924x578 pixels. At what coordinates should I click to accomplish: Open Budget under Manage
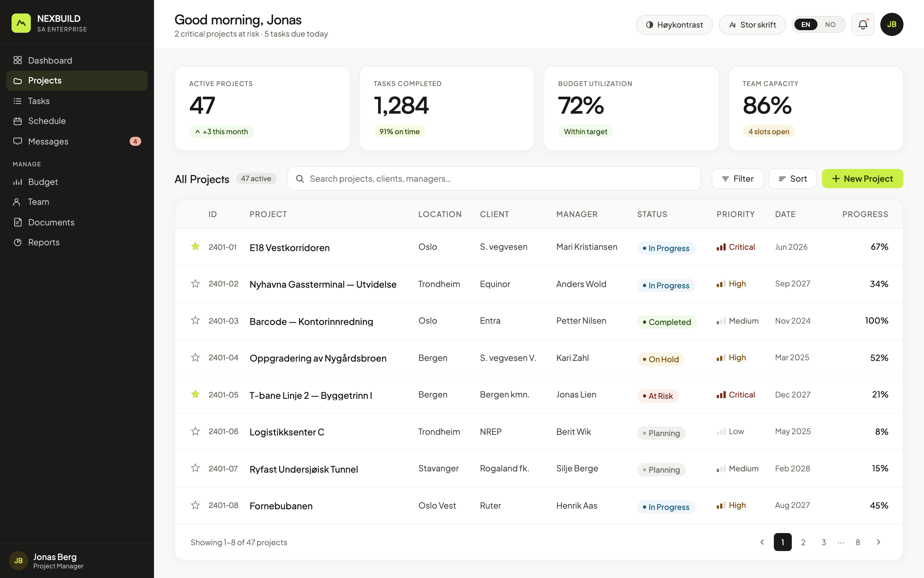pyautogui.click(x=77, y=182)
